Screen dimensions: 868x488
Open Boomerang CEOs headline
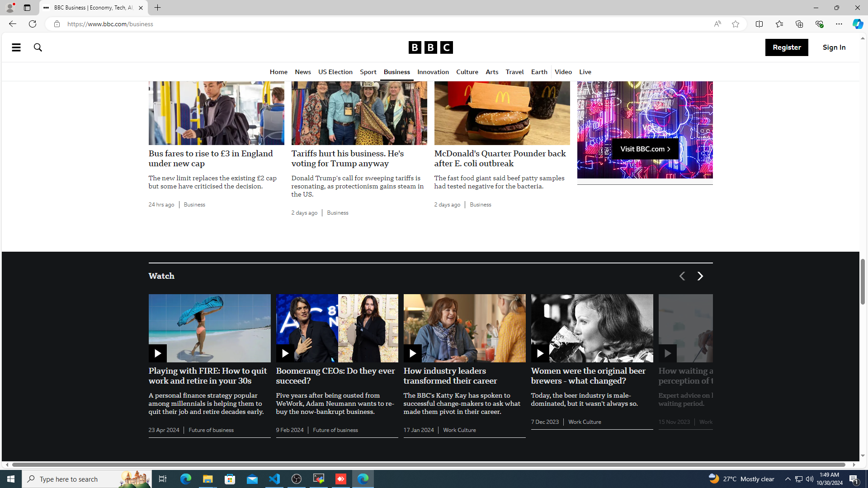(335, 376)
